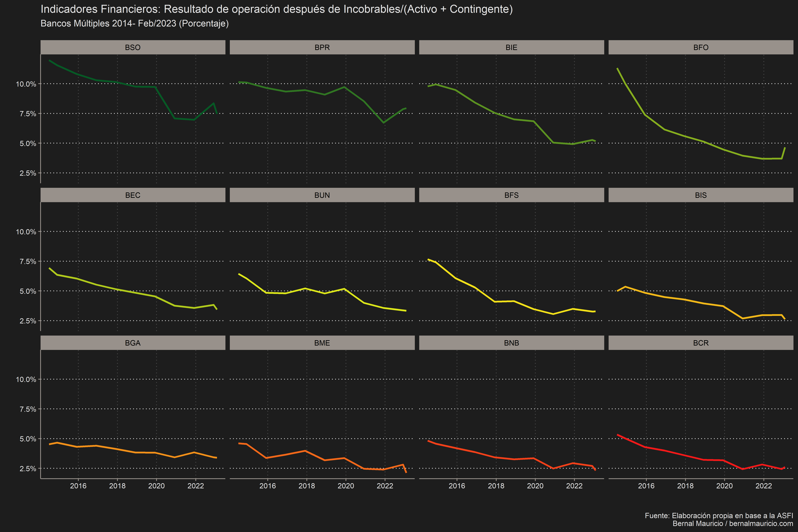Click the BIS panel header
798x532 pixels.
pyautogui.click(x=701, y=195)
